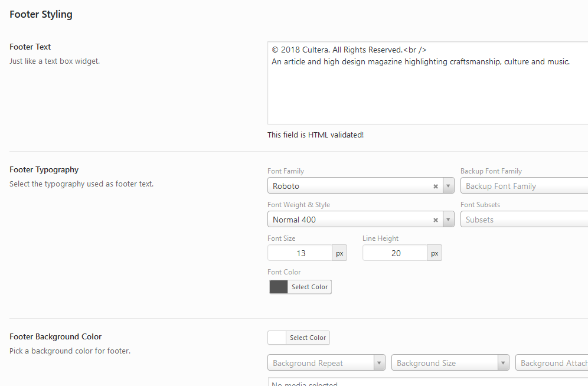Click the Backup Font Family field
588x386 pixels.
coord(524,186)
